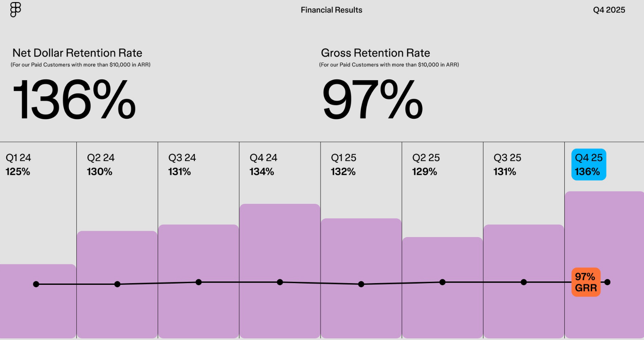The height and width of the screenshot is (340, 644).
Task: Select the Q1 25 GRR data point
Action: (x=361, y=284)
